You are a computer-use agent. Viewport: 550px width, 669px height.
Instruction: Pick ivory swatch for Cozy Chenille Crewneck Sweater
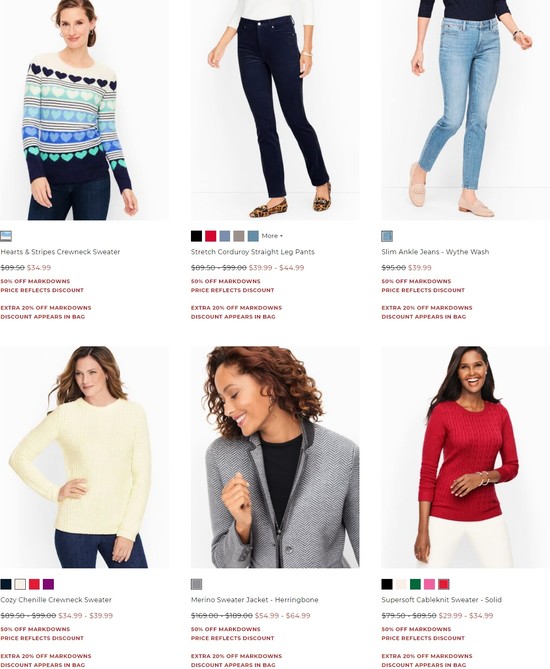[20, 584]
